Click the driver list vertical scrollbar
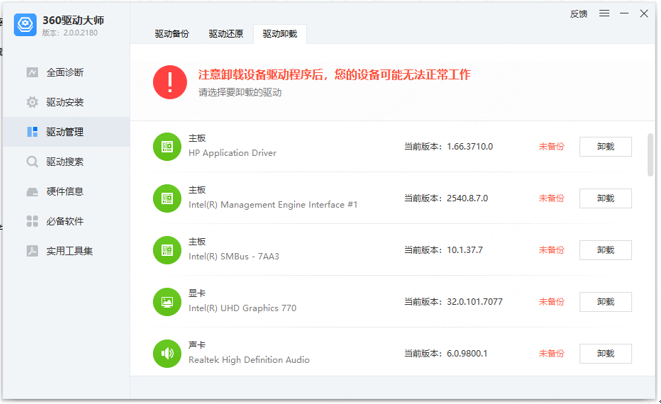661x404 pixels. point(650,155)
